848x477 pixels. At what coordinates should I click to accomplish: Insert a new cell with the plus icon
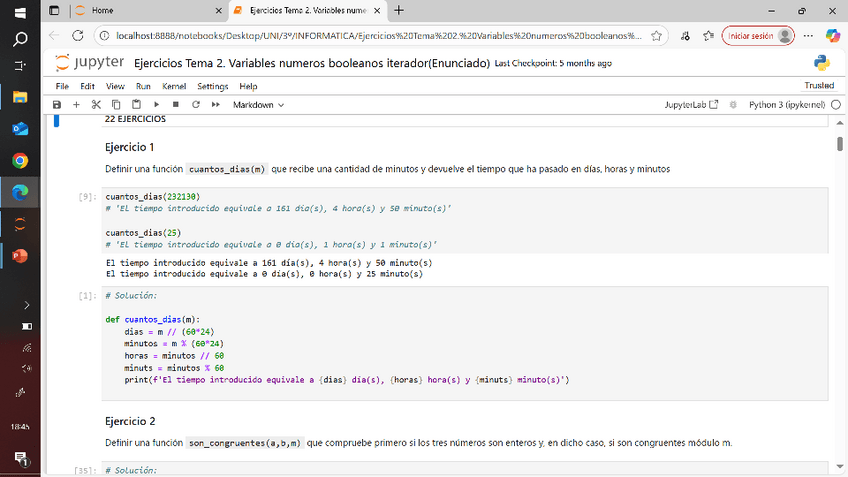(76, 104)
